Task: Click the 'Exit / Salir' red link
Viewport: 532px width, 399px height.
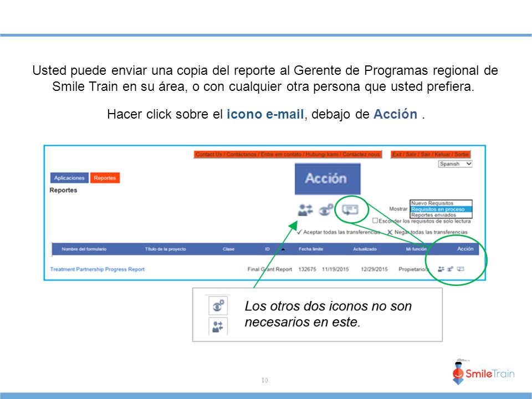Action: point(431,155)
